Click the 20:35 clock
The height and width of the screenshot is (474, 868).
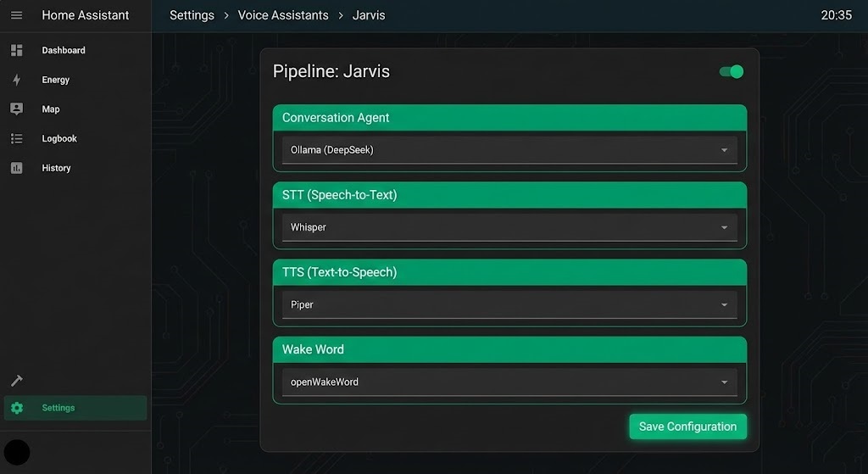(x=837, y=15)
